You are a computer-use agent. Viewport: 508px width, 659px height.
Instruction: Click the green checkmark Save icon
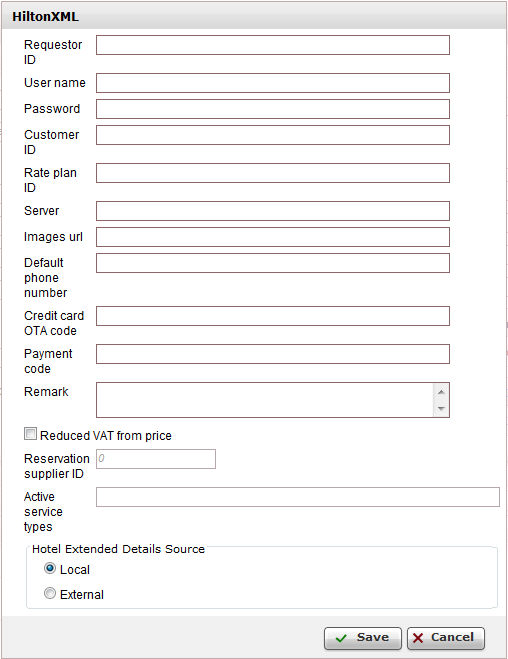pos(341,638)
